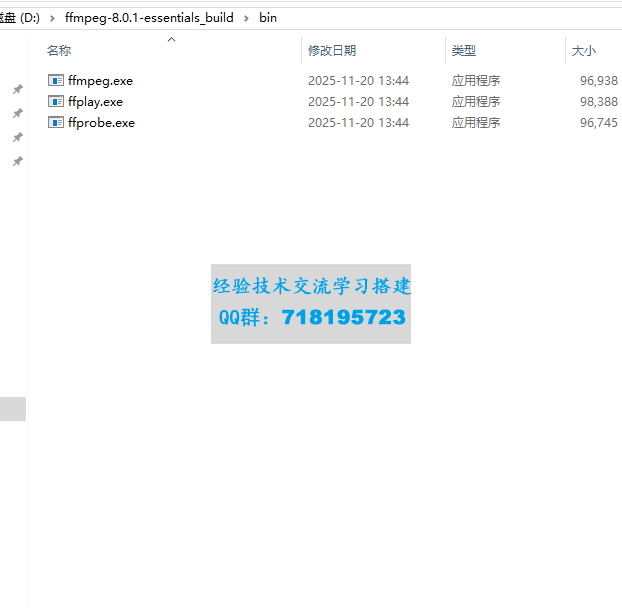The width and height of the screenshot is (622, 608).
Task: Click the size value 96,745
Action: [599, 123]
